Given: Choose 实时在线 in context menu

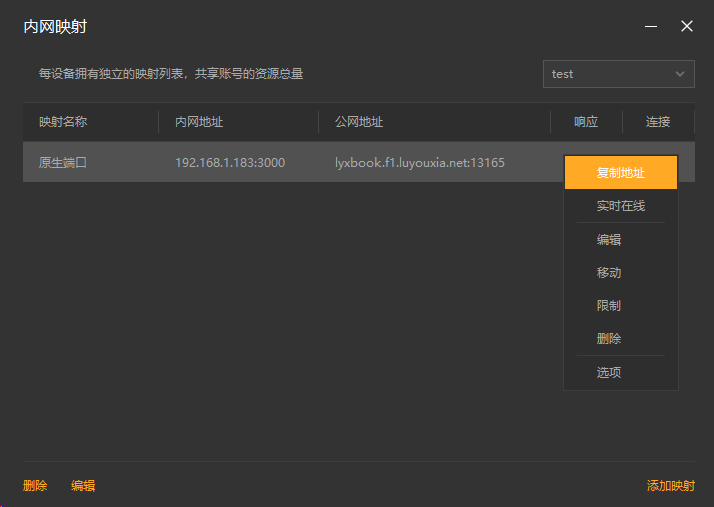Looking at the screenshot, I should pos(621,206).
